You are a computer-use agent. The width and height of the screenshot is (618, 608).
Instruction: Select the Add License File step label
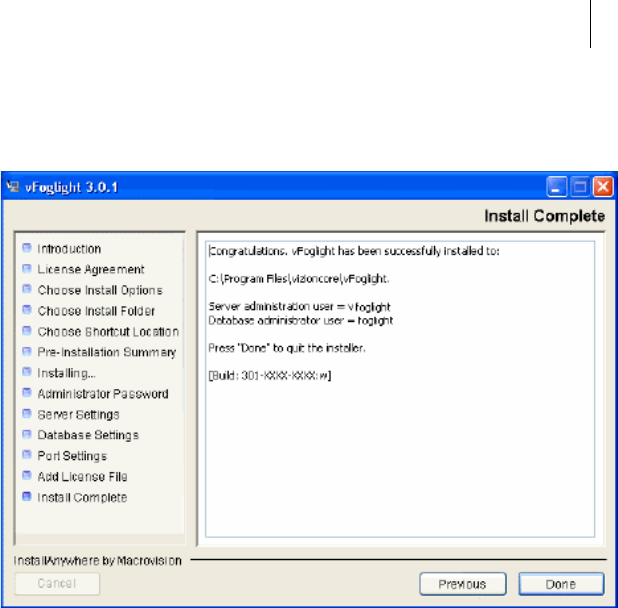82,476
